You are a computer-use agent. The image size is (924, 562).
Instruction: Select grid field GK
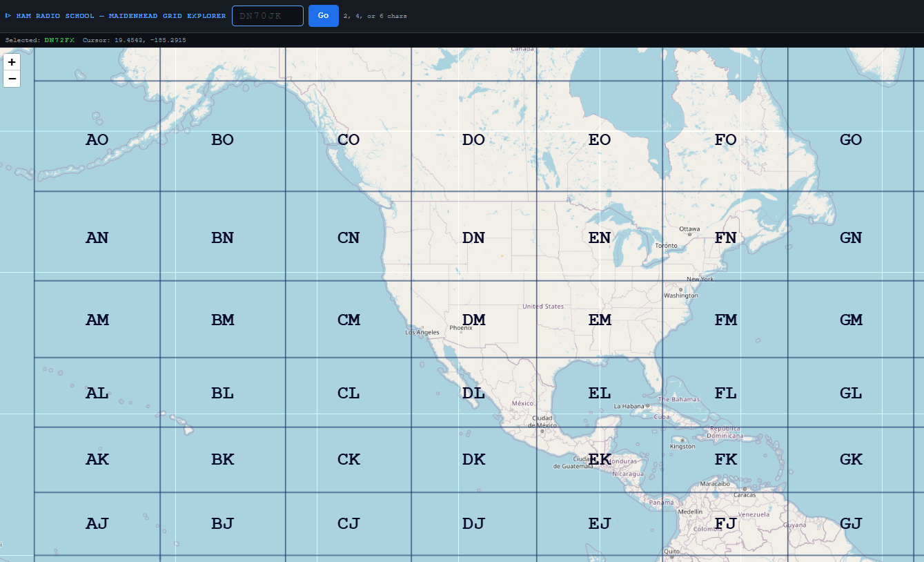click(851, 460)
